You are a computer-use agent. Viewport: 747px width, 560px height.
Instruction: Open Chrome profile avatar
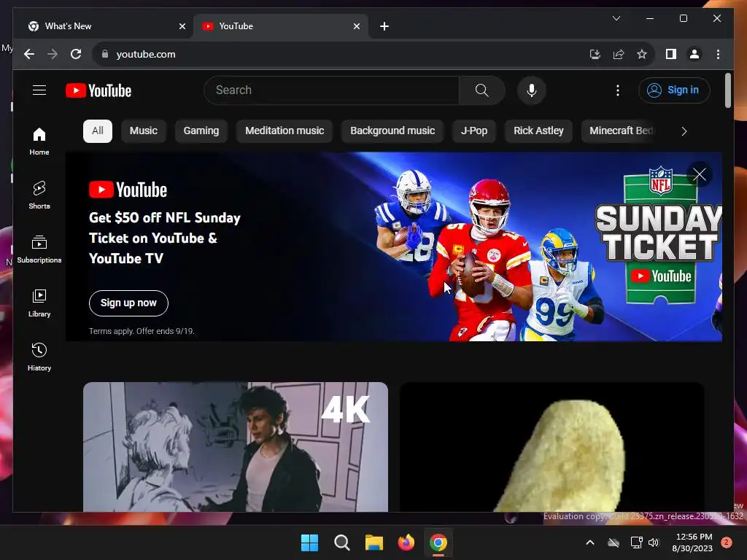pos(694,54)
